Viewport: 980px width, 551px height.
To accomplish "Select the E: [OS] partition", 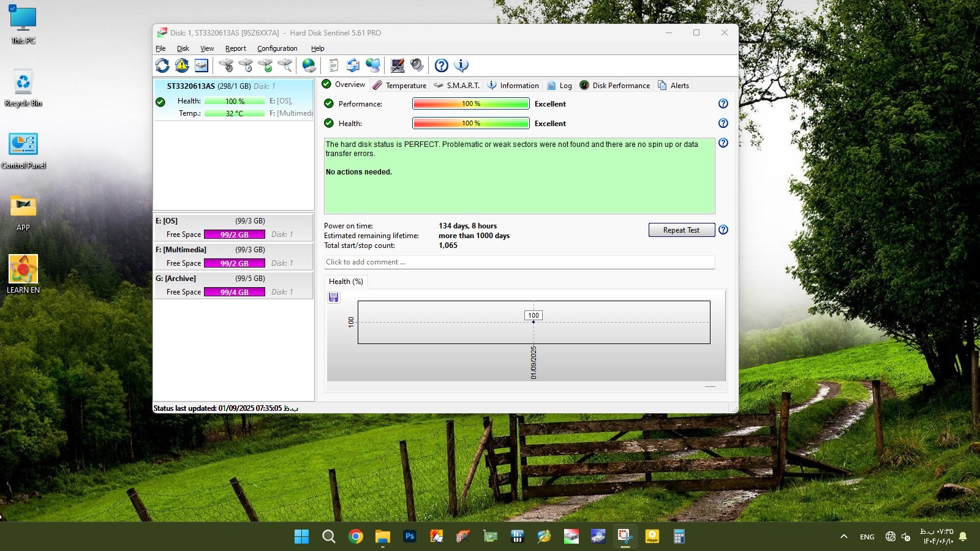I will click(x=233, y=228).
